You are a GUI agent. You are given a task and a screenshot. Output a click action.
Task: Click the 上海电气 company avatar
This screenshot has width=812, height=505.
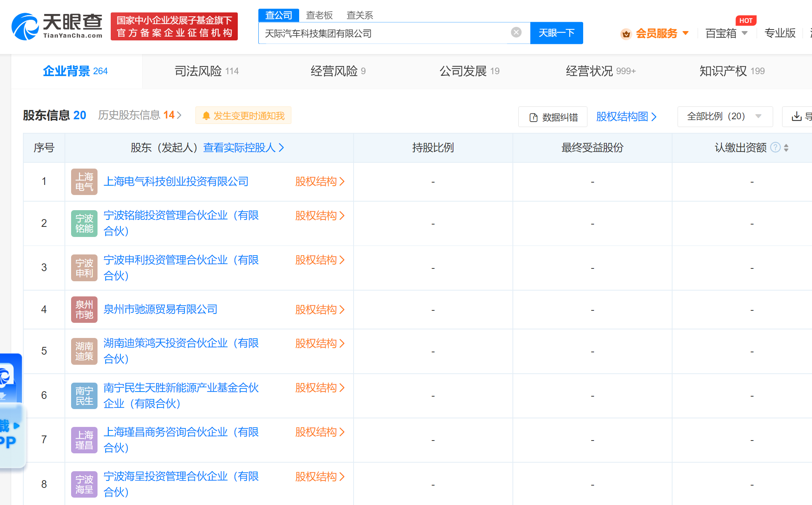[x=84, y=182]
